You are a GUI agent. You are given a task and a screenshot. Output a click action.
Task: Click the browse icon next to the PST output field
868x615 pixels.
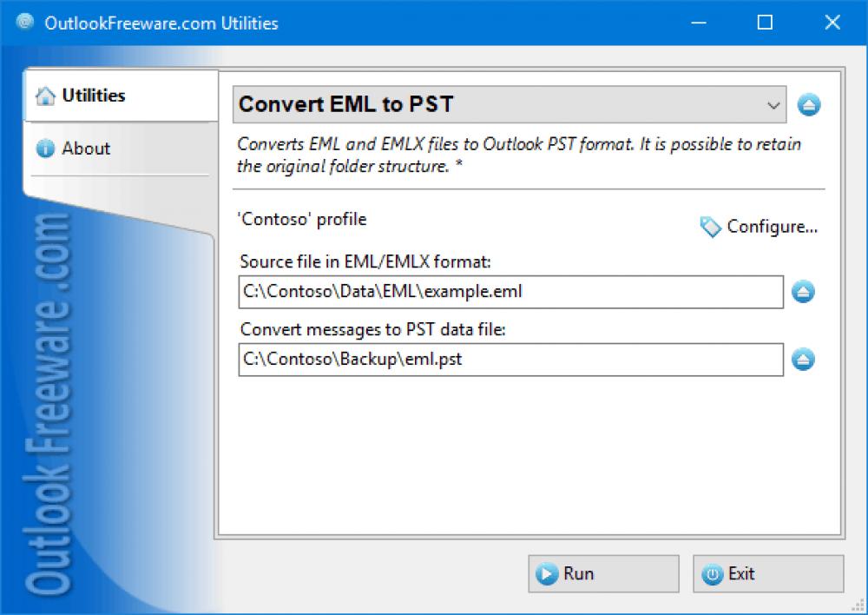point(803,360)
